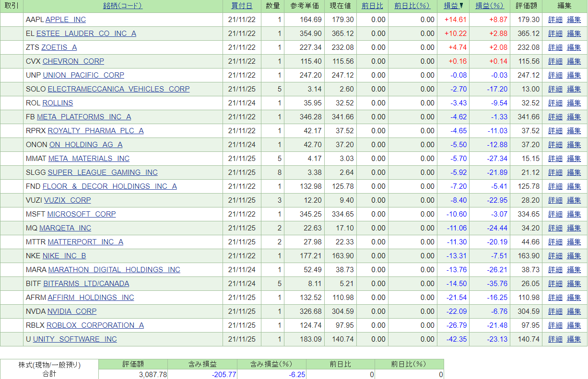This screenshot has width=588, height=379.
Task: Click 編集 in the SLGG row
Action: 574,172
